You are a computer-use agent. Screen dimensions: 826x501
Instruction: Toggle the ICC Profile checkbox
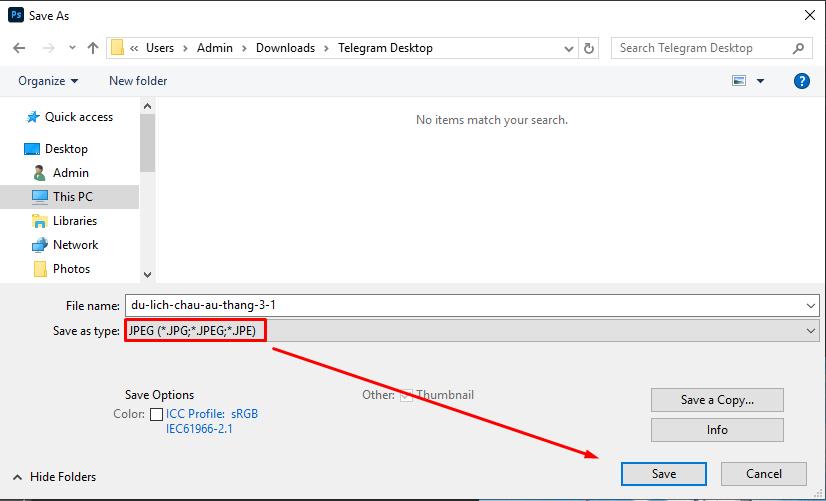pyautogui.click(x=156, y=415)
